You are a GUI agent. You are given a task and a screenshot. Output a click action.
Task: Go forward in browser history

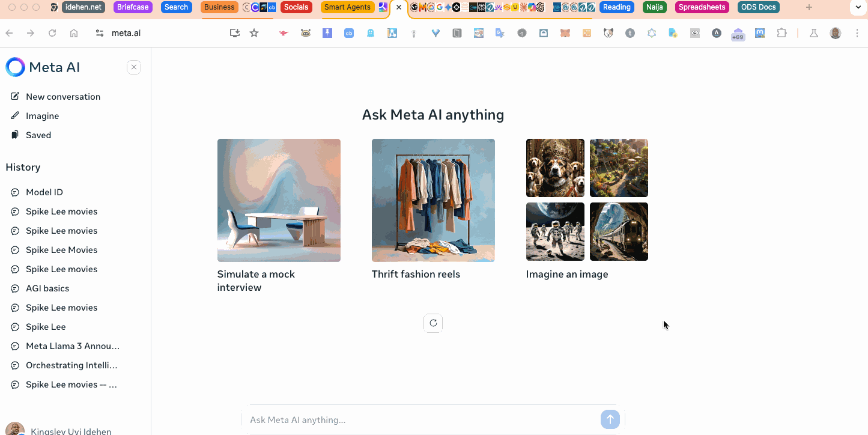[31, 33]
